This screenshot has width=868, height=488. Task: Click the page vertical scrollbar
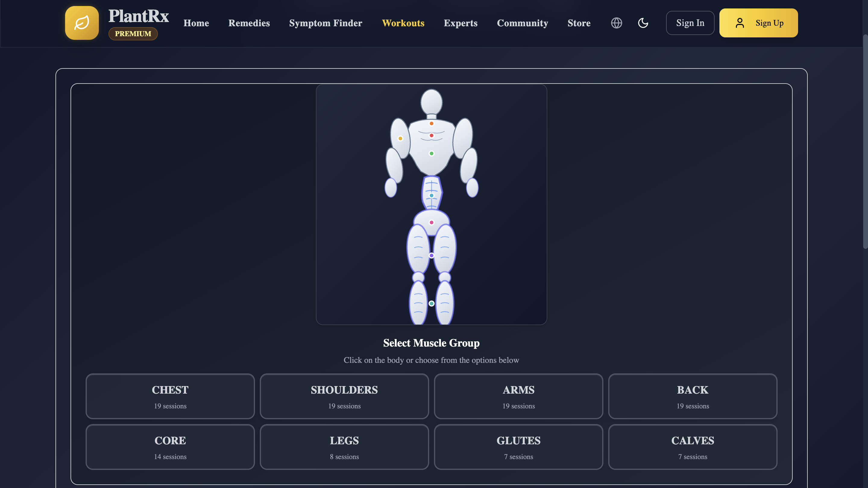point(865,142)
